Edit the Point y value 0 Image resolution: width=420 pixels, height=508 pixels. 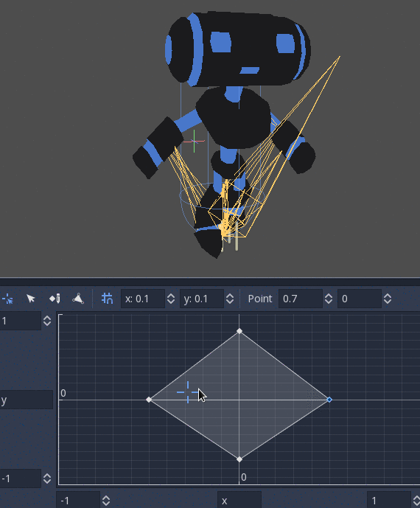(360, 299)
